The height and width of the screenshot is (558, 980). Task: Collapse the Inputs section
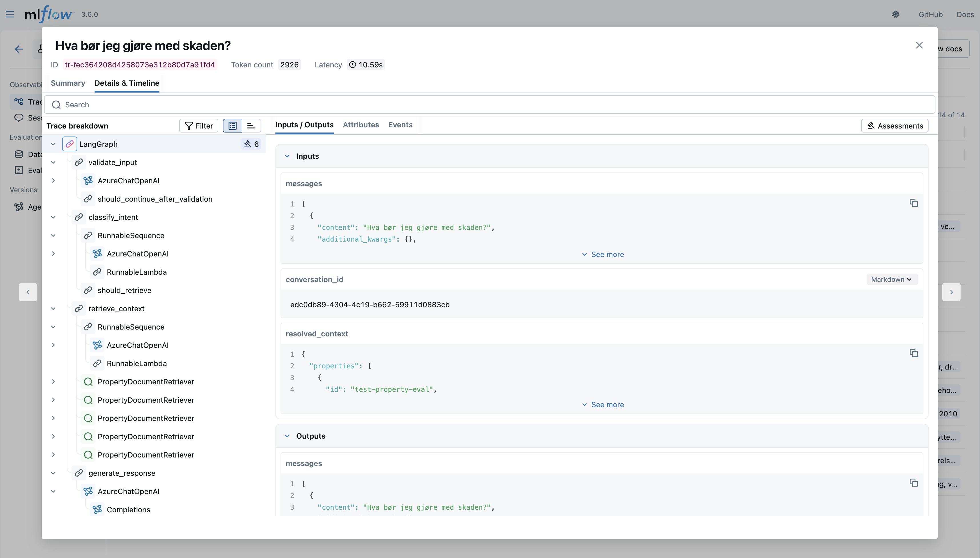[x=287, y=156]
